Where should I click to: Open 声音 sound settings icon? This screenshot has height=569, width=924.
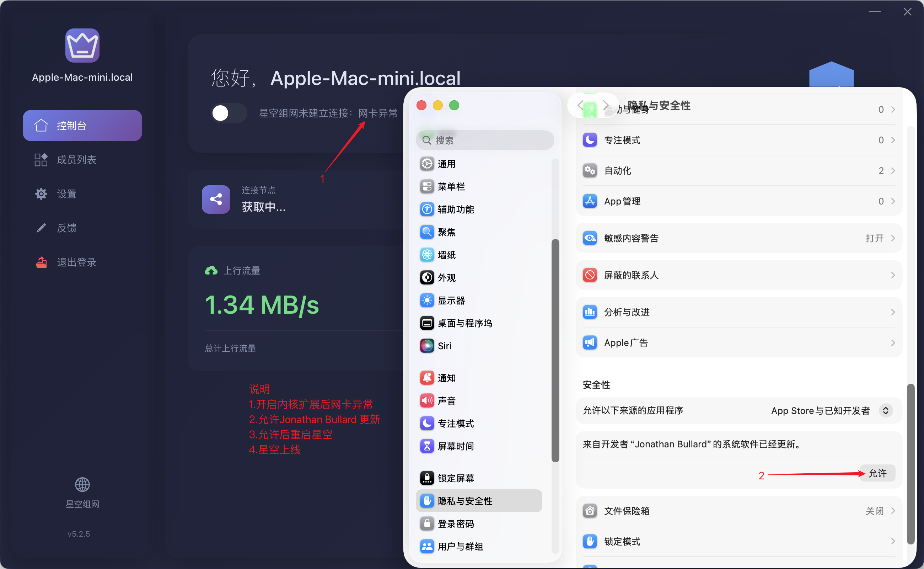pos(426,400)
